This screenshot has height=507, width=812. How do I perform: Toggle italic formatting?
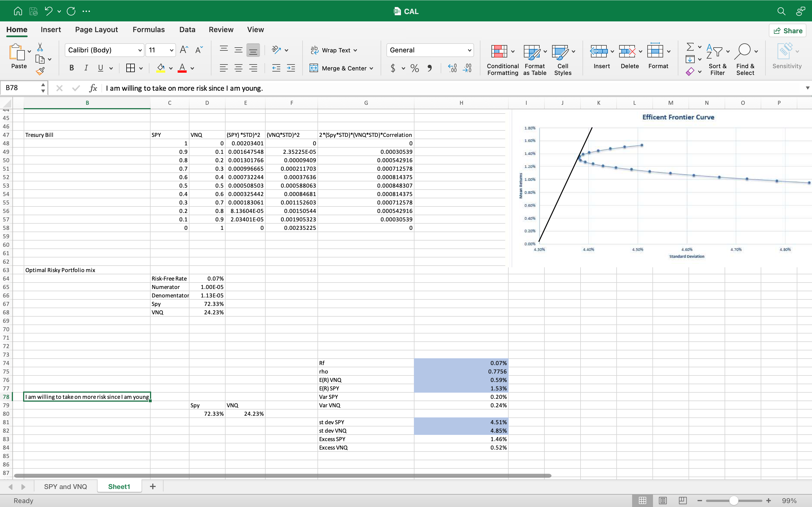86,68
